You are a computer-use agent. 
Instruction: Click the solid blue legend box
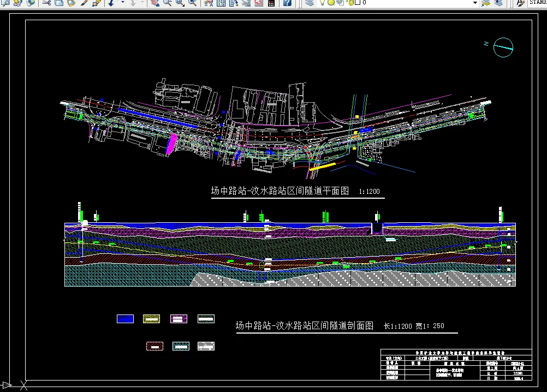(125, 319)
